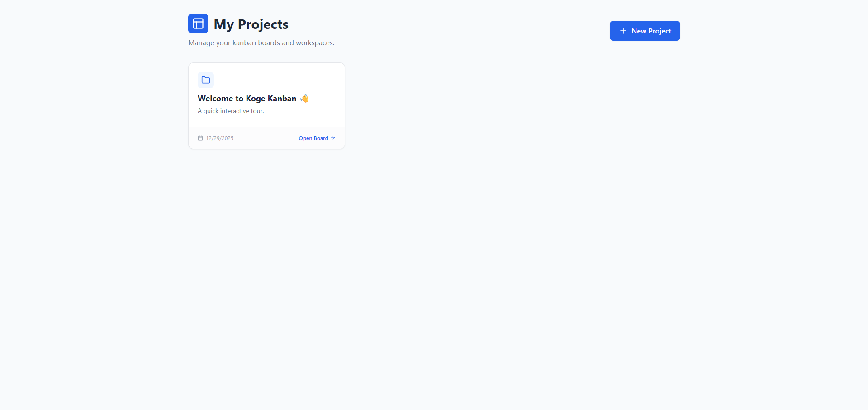Click the My Projects heading
868x410 pixels.
[251, 24]
